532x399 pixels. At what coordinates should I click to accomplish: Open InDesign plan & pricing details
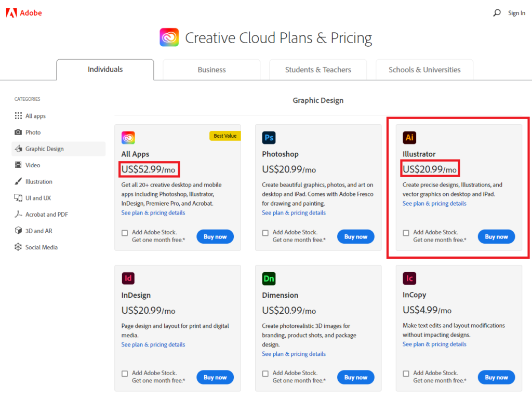point(153,344)
